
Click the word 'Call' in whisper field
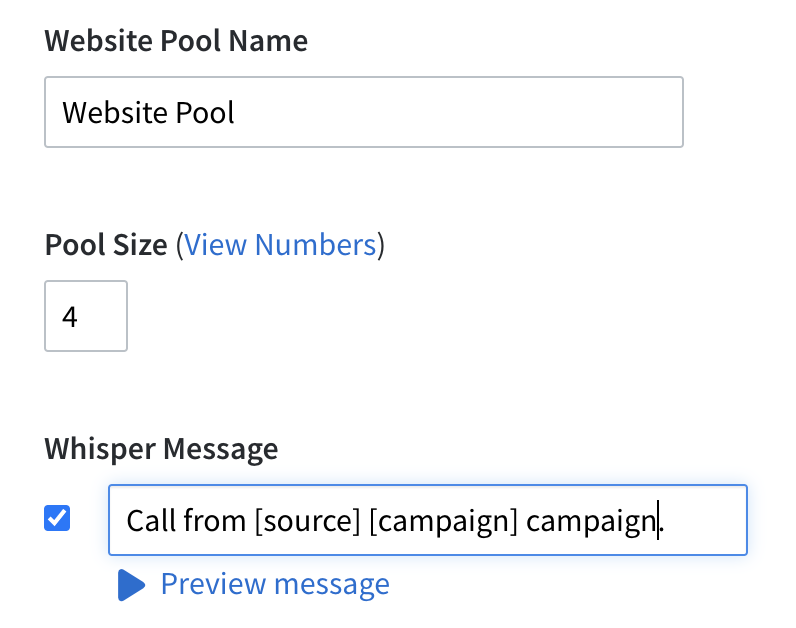click(151, 521)
